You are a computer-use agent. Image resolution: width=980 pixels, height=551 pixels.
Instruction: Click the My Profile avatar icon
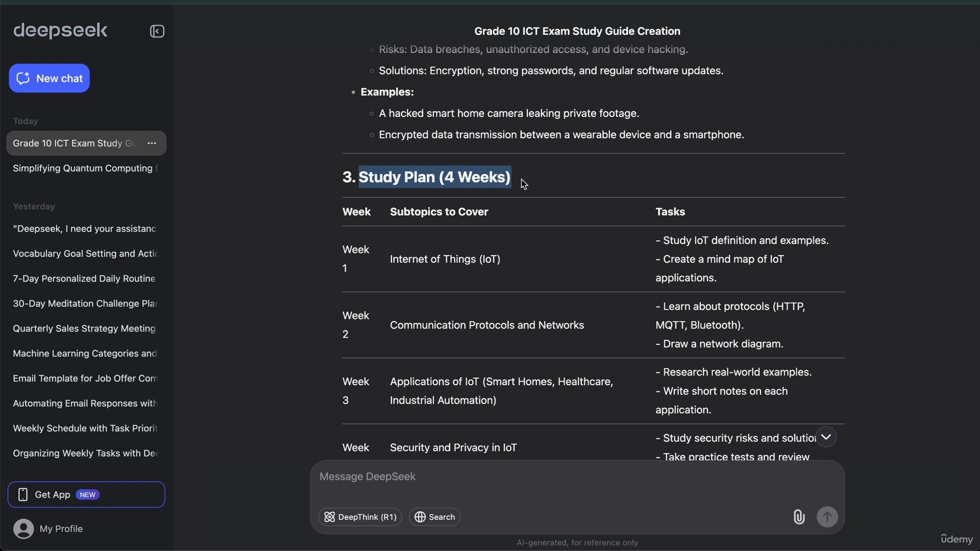pos(23,529)
